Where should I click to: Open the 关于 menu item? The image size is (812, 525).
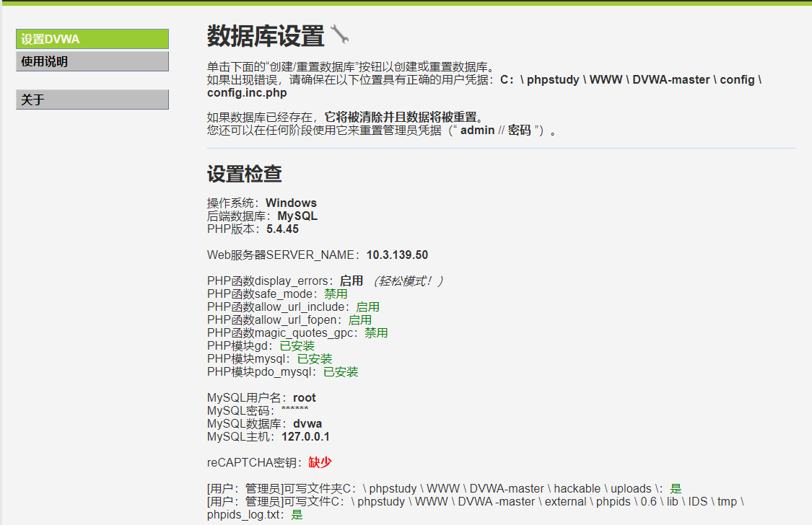tap(92, 100)
